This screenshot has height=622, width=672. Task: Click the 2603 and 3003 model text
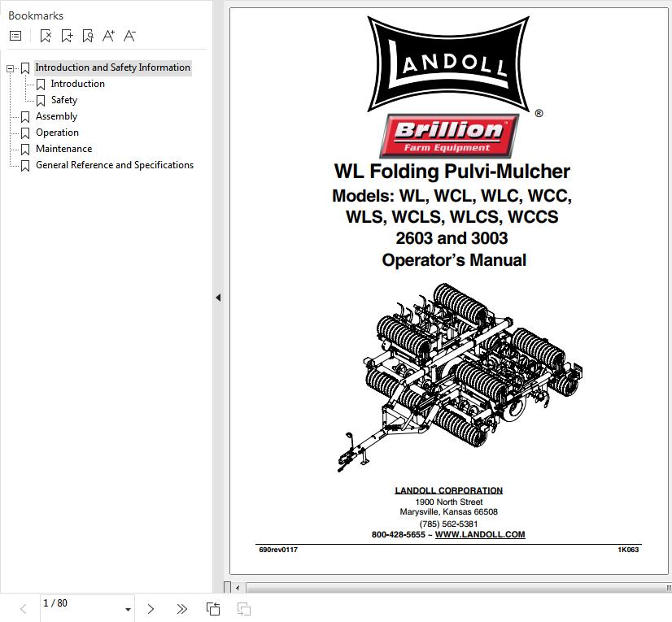452,238
